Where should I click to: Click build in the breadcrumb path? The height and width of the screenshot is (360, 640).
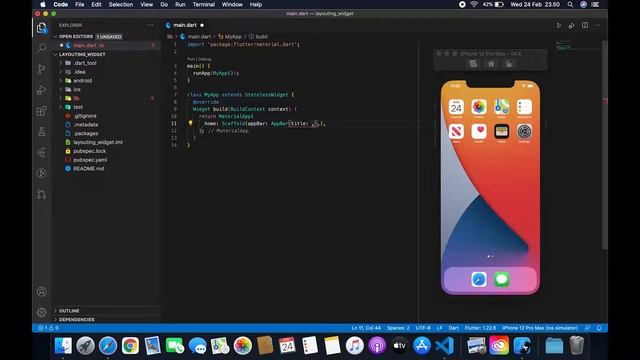(261, 36)
